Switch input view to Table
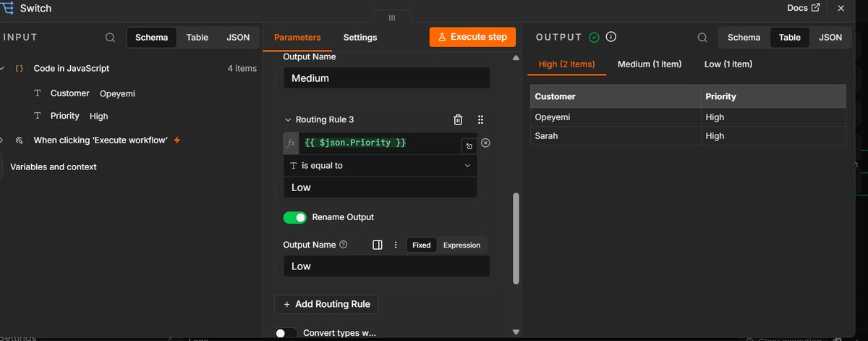The width and height of the screenshot is (868, 341). click(x=197, y=38)
